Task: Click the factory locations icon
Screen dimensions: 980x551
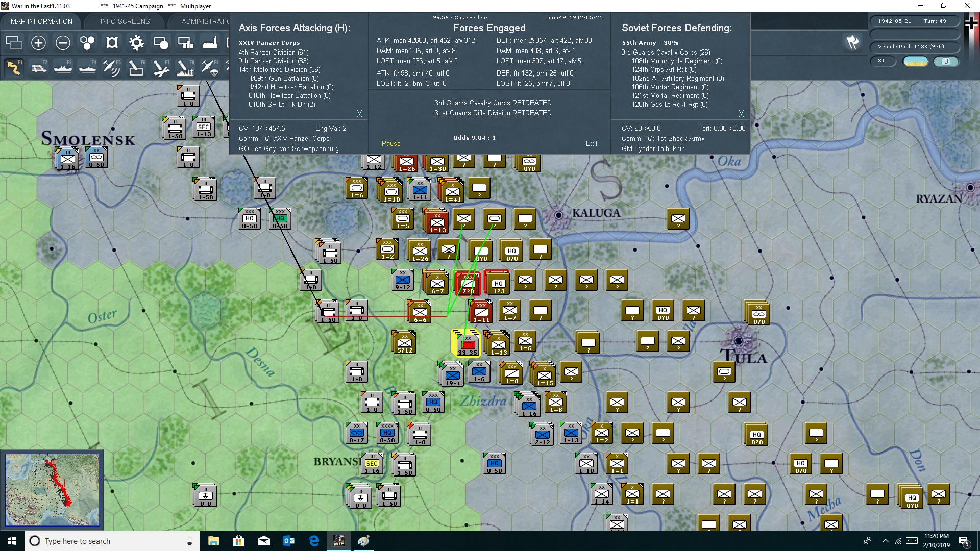Action: [210, 43]
